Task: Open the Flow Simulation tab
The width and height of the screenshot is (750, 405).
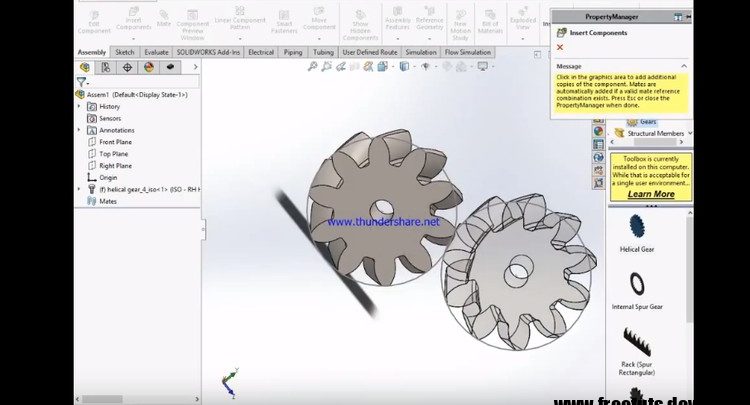Action: point(468,52)
